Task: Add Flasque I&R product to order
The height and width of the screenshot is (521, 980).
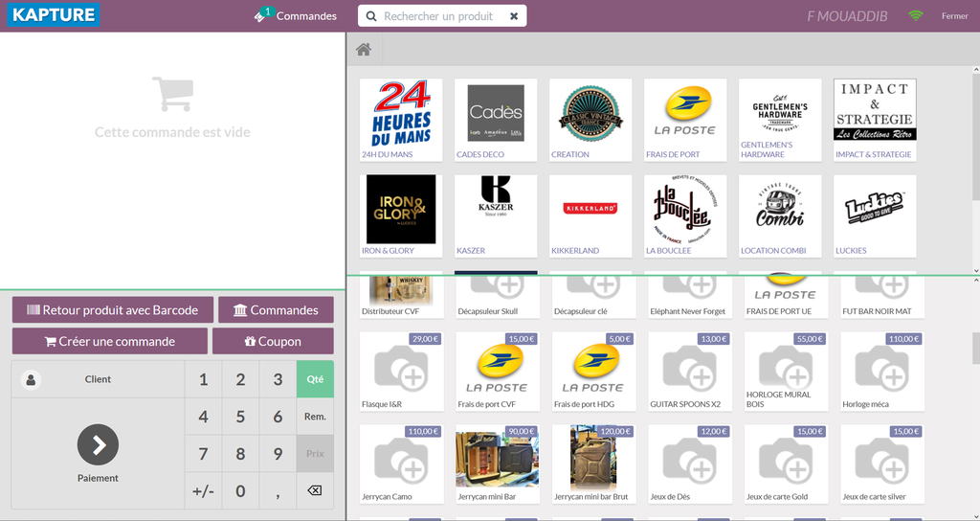Action: 402,371
